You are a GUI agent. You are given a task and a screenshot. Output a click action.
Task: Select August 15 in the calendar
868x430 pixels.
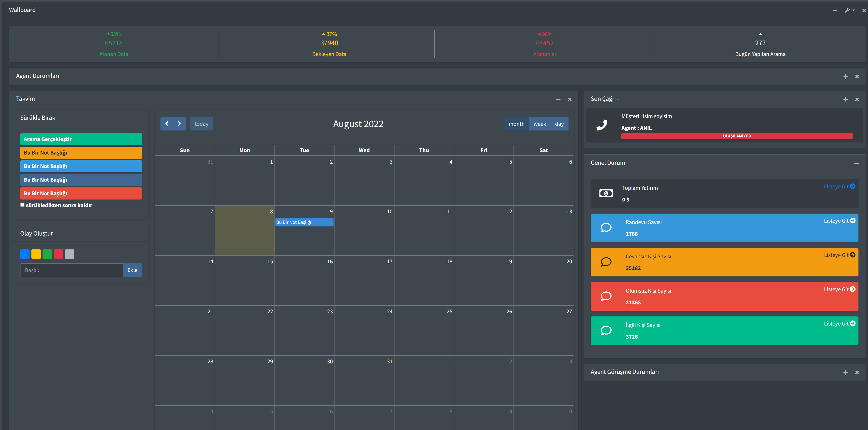pyautogui.click(x=245, y=280)
